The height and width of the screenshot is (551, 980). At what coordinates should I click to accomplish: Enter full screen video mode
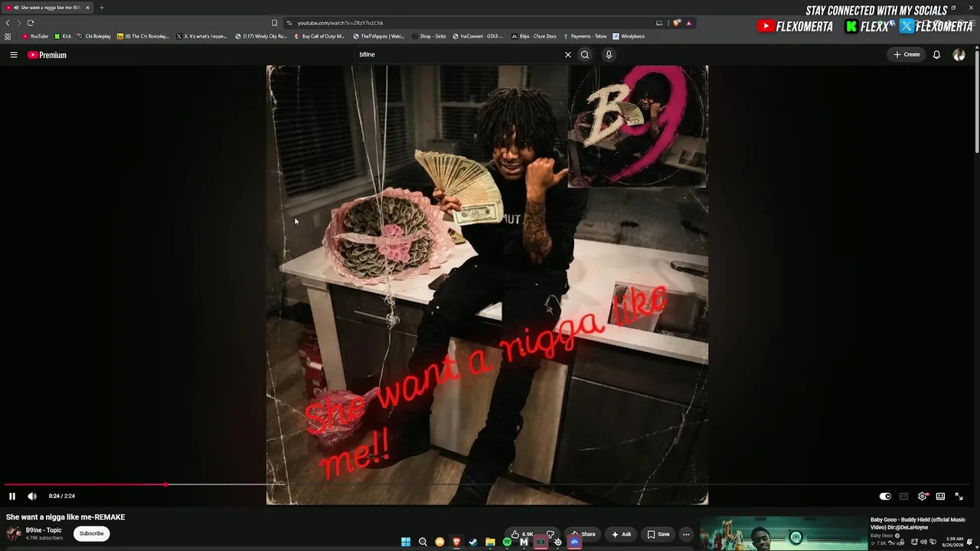click(959, 497)
